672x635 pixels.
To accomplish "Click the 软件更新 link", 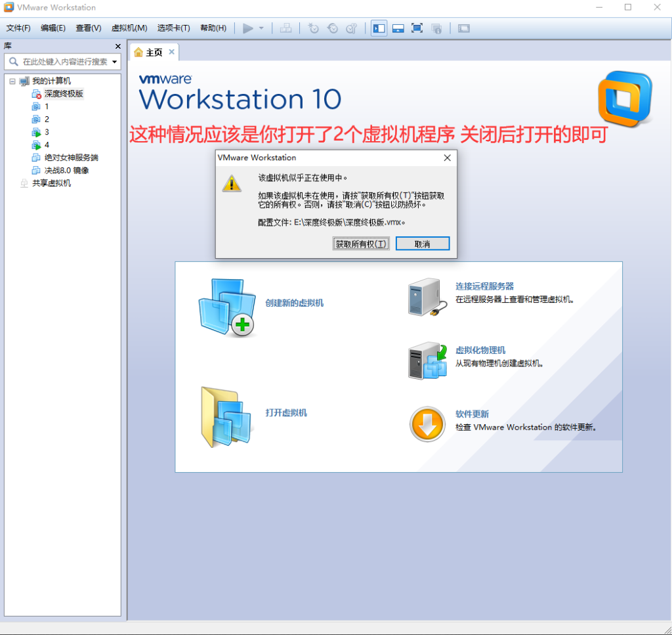I will click(x=472, y=414).
